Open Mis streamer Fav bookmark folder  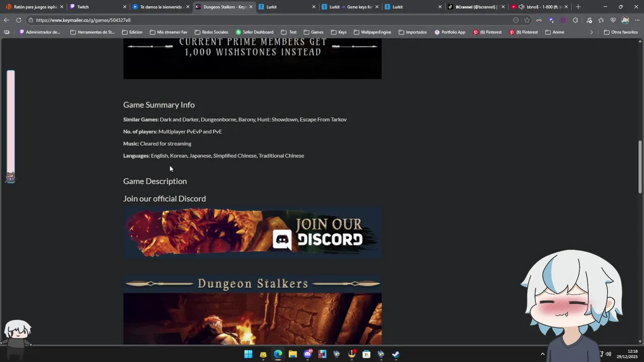point(168,32)
